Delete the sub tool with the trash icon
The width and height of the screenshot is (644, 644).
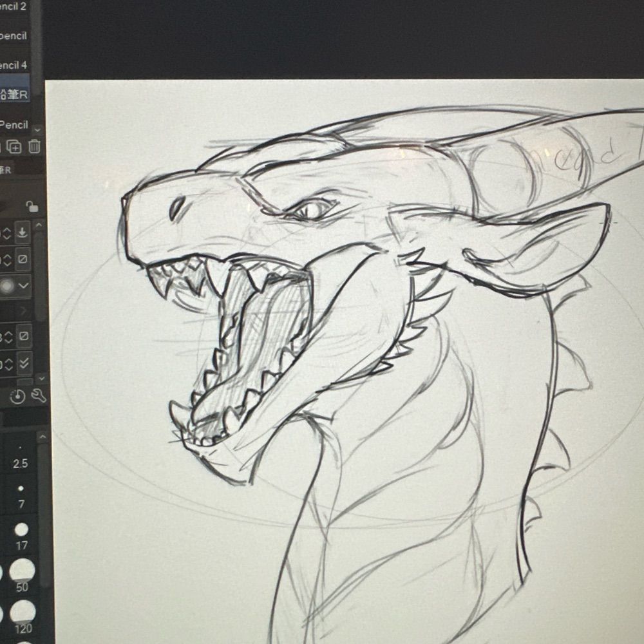[x=35, y=147]
